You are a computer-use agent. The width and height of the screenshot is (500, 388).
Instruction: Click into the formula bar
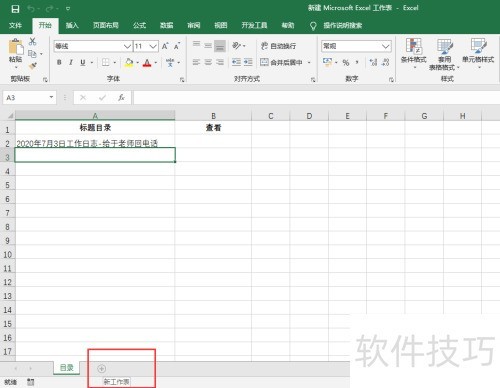tap(316, 98)
